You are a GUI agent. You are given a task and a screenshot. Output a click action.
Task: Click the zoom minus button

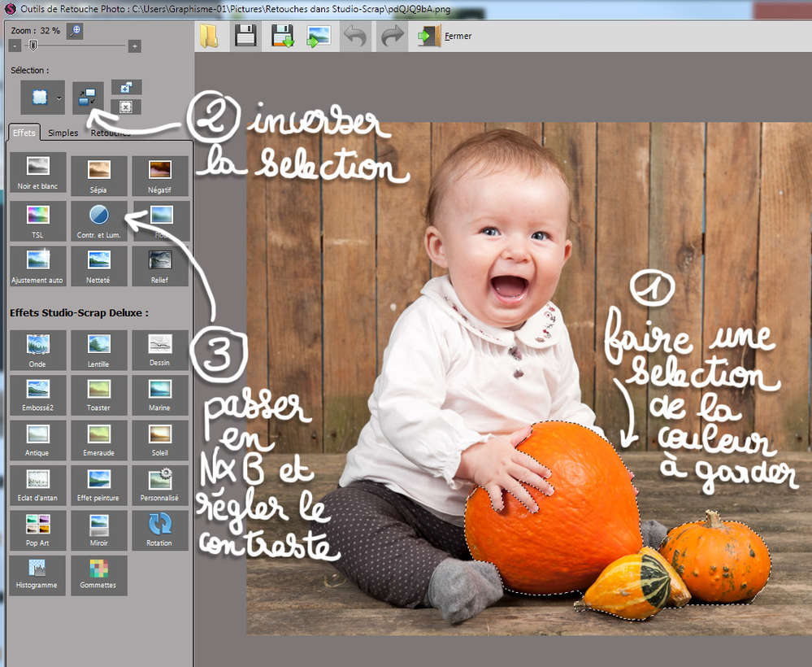(15, 46)
